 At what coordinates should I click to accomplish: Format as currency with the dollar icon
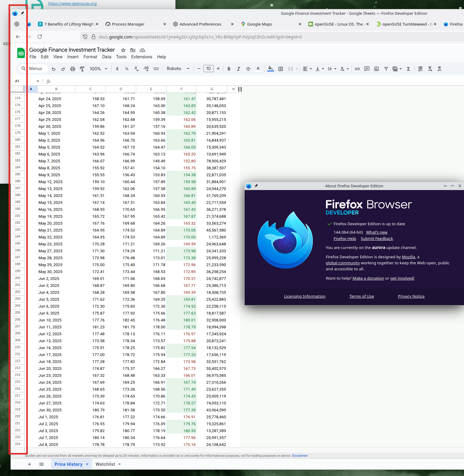pos(117,69)
